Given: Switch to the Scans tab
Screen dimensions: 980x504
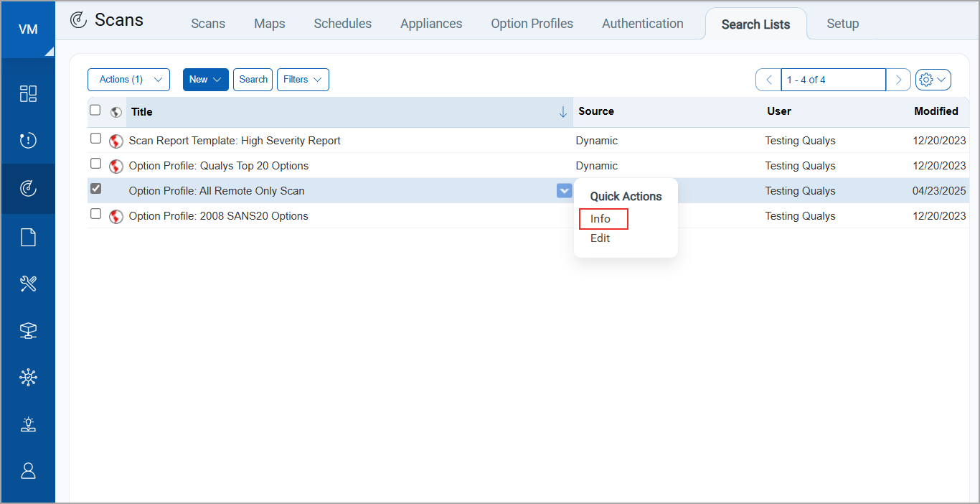Looking at the screenshot, I should [208, 24].
